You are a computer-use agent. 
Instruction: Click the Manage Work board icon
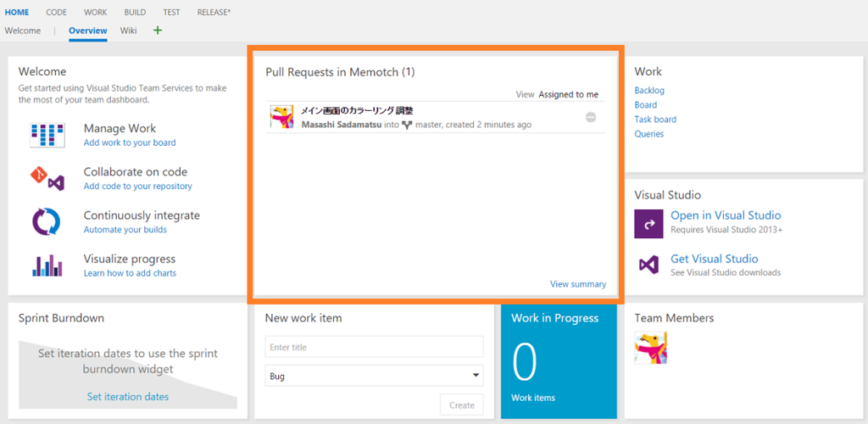pos(47,135)
